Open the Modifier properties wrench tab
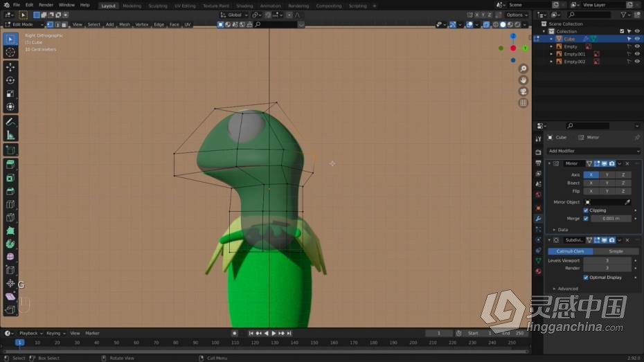The height and width of the screenshot is (362, 644). [539, 219]
